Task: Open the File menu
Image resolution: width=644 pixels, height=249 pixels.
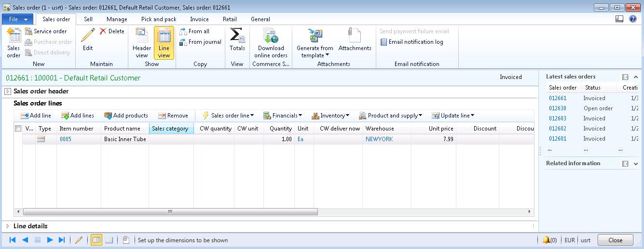Action: point(18,19)
